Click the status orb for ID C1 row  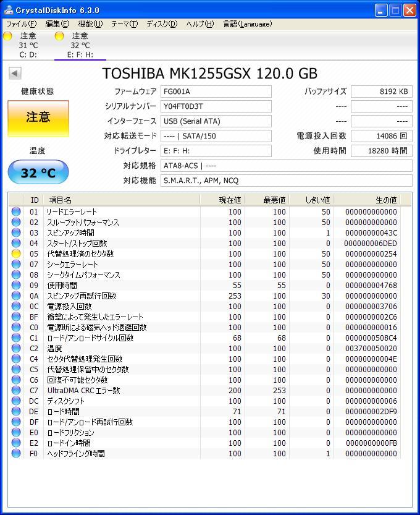tap(16, 338)
